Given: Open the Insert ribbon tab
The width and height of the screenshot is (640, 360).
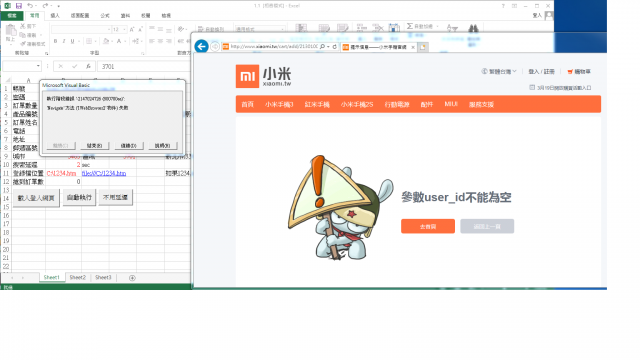Looking at the screenshot, I should (55, 16).
